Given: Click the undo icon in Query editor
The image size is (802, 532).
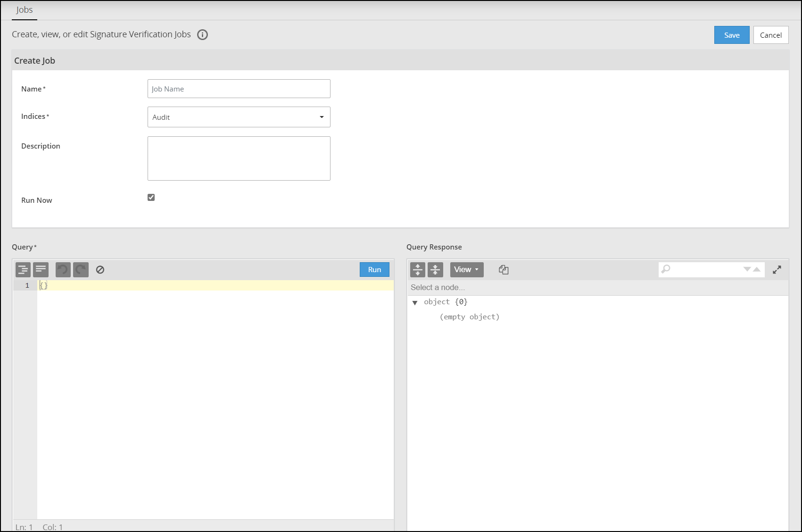Looking at the screenshot, I should point(63,270).
